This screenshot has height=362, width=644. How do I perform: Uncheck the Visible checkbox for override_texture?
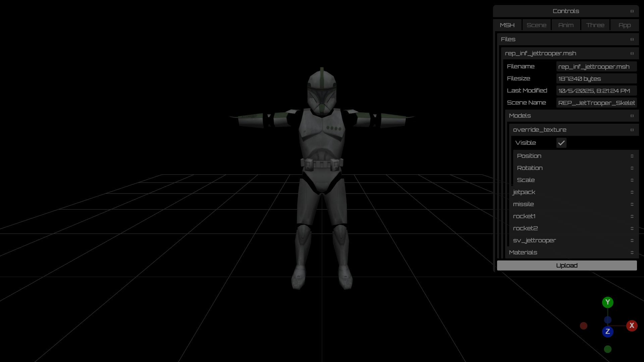(x=561, y=143)
